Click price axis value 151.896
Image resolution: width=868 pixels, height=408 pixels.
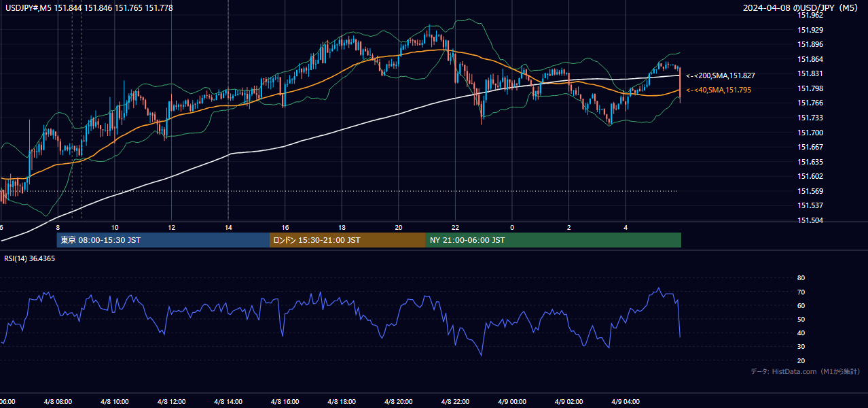(810, 44)
